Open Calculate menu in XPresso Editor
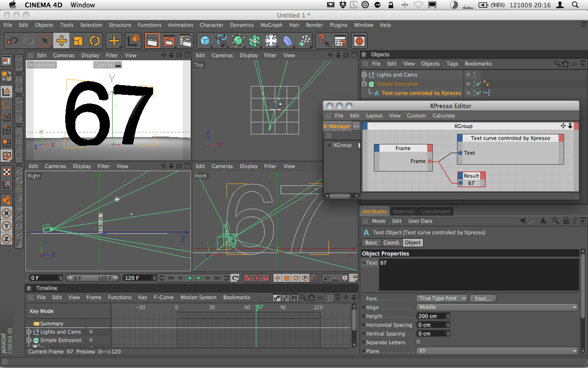Viewport: 588px width, 368px height. pyautogui.click(x=444, y=115)
